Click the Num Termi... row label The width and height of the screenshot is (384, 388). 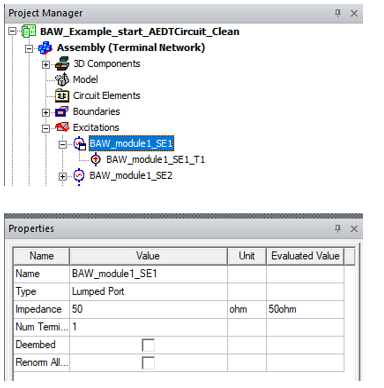42,327
